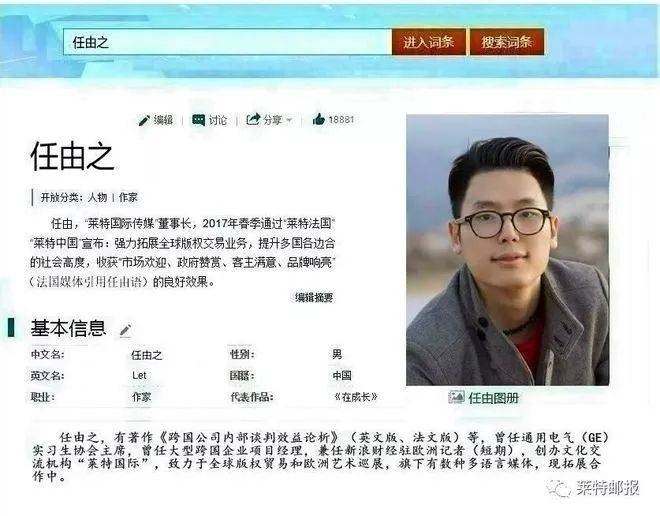Screen dimensions: 660x516
Task: Click the 讨论 text label
Action: (x=218, y=120)
